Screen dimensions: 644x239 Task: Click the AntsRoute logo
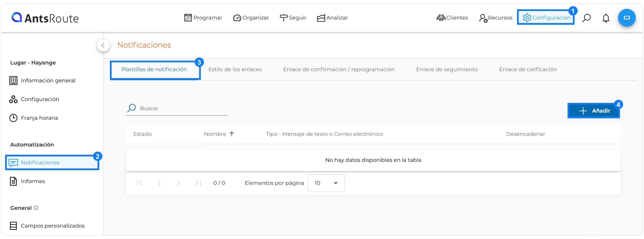point(45,18)
